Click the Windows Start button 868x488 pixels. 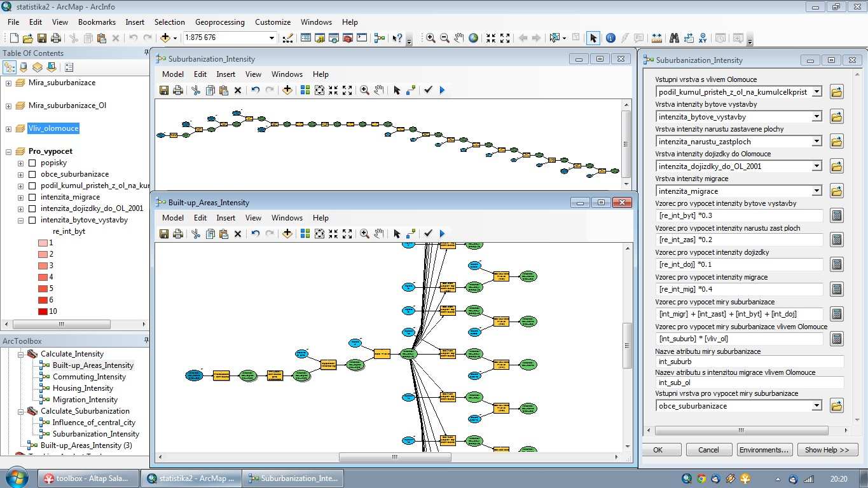pyautogui.click(x=15, y=477)
